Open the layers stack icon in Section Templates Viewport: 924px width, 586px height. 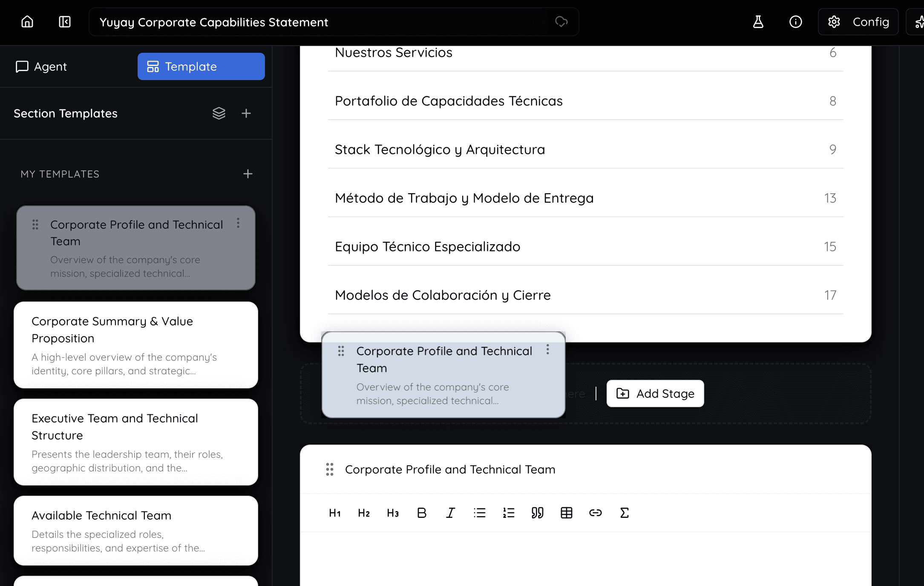(x=219, y=113)
